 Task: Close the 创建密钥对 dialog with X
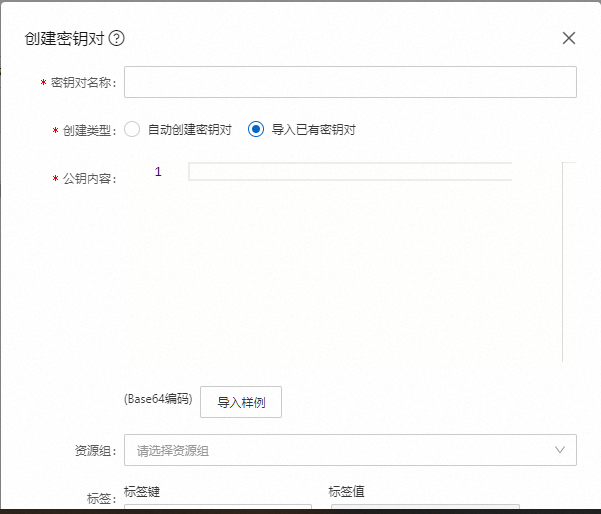[569, 38]
